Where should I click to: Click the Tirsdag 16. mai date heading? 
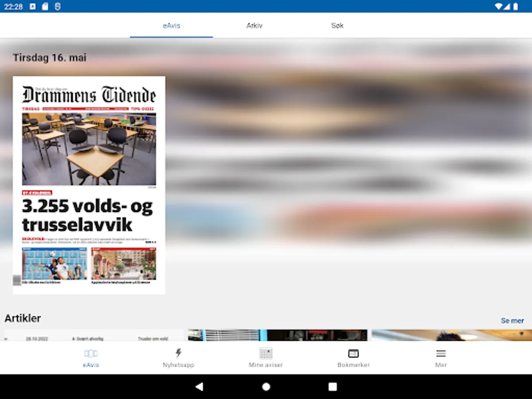[x=50, y=58]
